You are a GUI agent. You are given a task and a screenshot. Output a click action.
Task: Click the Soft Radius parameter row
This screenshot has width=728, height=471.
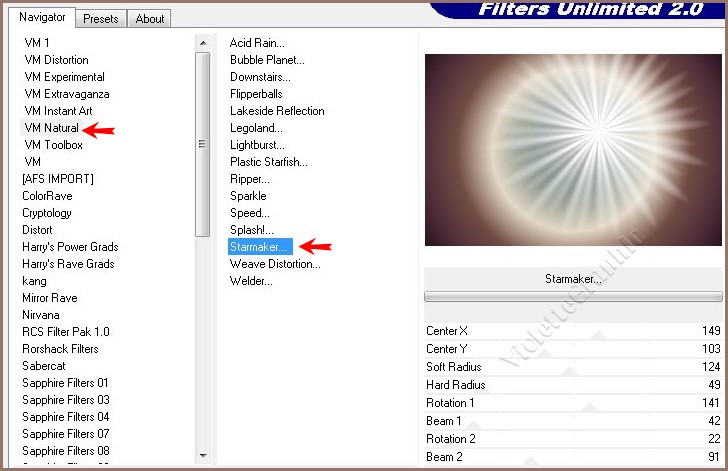pyautogui.click(x=573, y=367)
